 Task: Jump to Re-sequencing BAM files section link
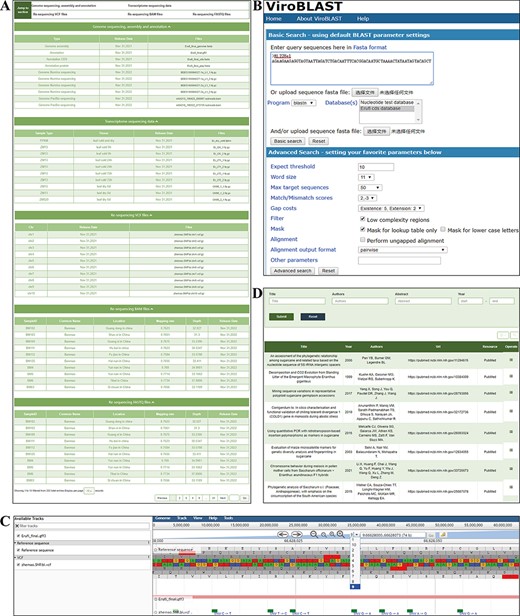pos(145,14)
